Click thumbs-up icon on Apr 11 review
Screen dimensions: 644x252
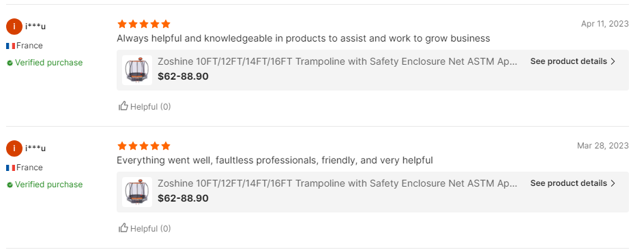coord(123,106)
